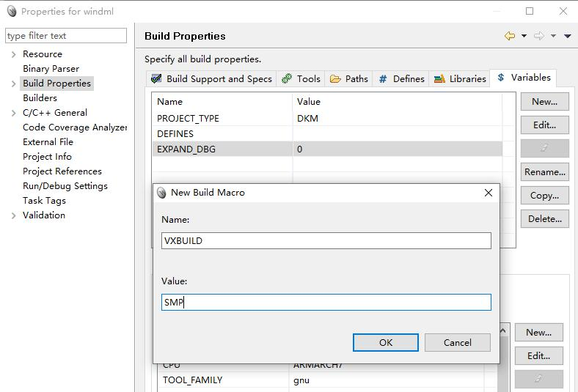Open the view menu triangle in header

pos(568,36)
